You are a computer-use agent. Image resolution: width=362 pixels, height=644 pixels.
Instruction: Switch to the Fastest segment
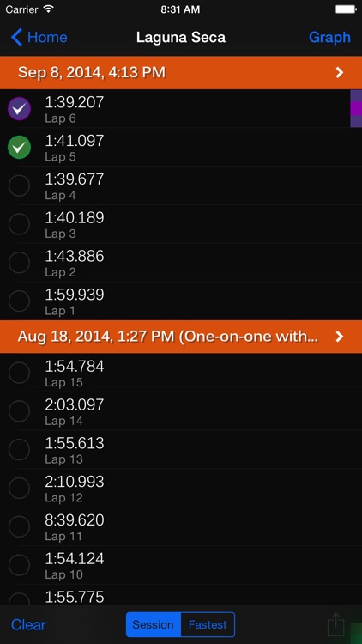pyautogui.click(x=208, y=625)
